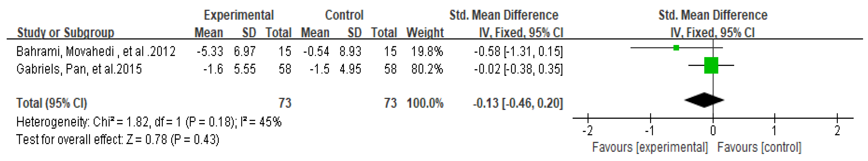The height and width of the screenshot is (161, 868).
Task: Click the Test for overall effect line
Action: [x=117, y=139]
